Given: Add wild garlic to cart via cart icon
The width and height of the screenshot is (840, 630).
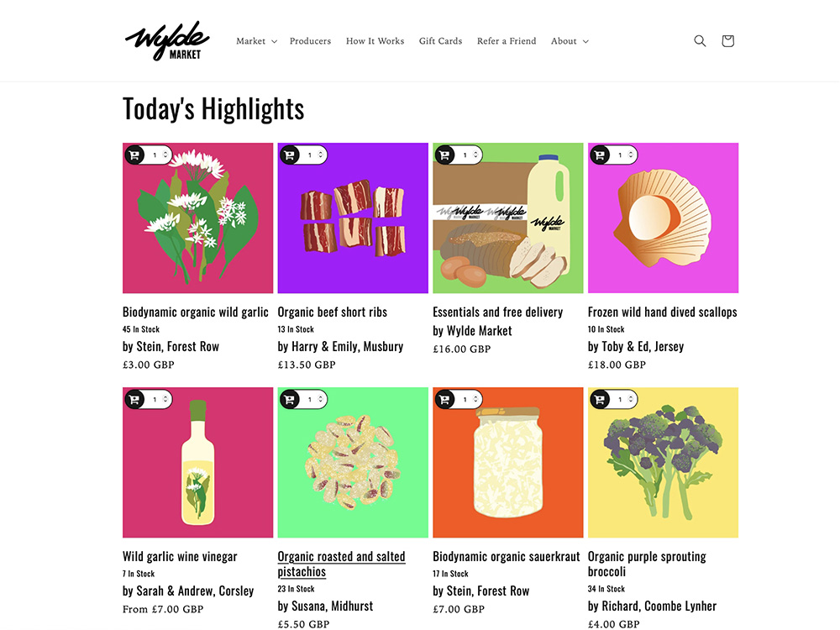Looking at the screenshot, I should (x=135, y=155).
